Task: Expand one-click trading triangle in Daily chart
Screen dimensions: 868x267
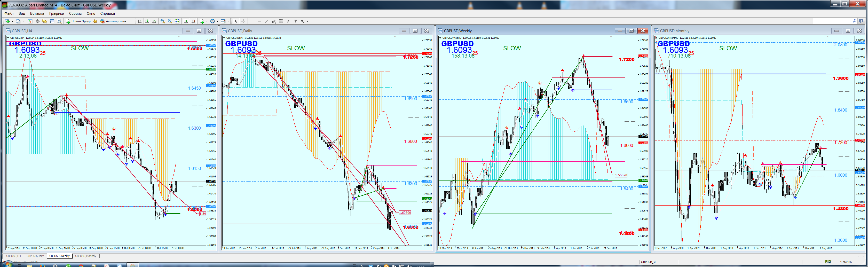Action: (x=224, y=38)
